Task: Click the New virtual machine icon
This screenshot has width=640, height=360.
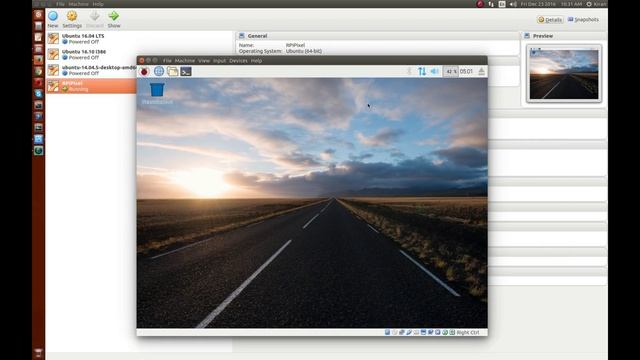Action: pyautogui.click(x=53, y=16)
